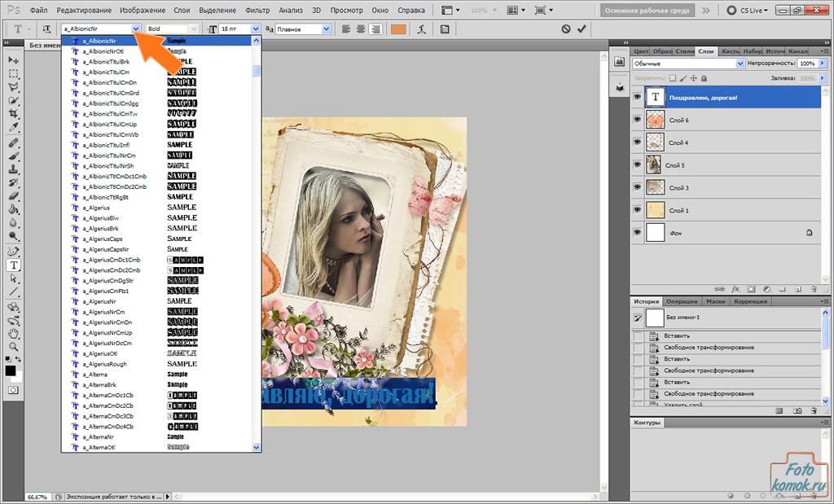Expand the anti-aliasing Плавное dropdown
The height and width of the screenshot is (504, 834).
click(x=327, y=28)
